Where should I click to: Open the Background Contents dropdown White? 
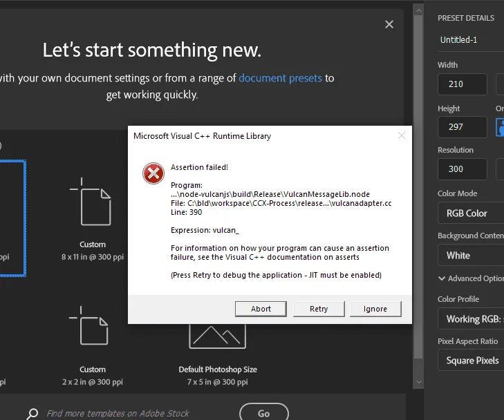click(471, 256)
